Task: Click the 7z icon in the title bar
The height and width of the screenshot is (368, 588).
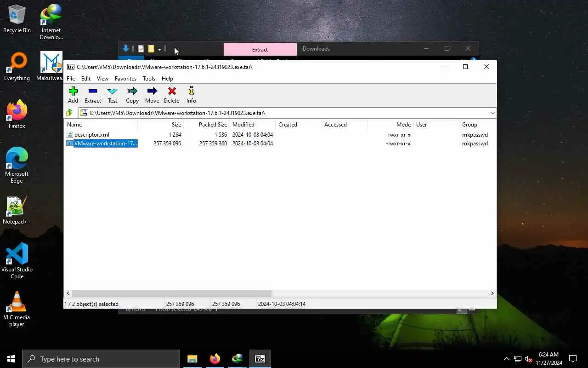Action: 71,67
